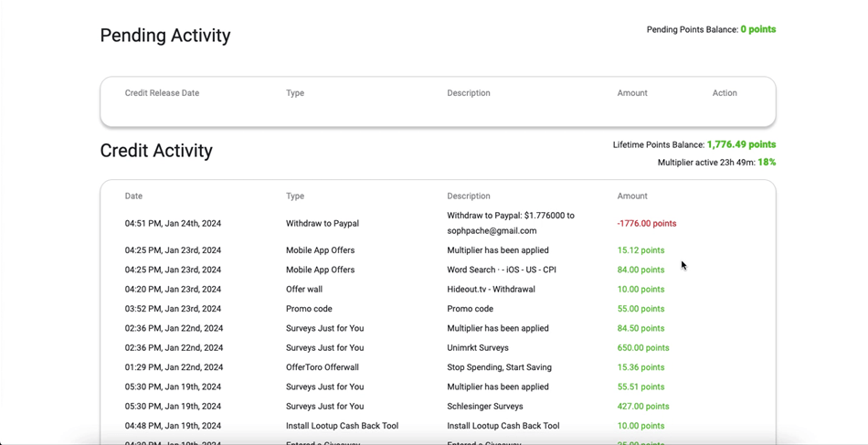The image size is (868, 445).
Task: Click the 84.00 points amount
Action: [640, 270]
